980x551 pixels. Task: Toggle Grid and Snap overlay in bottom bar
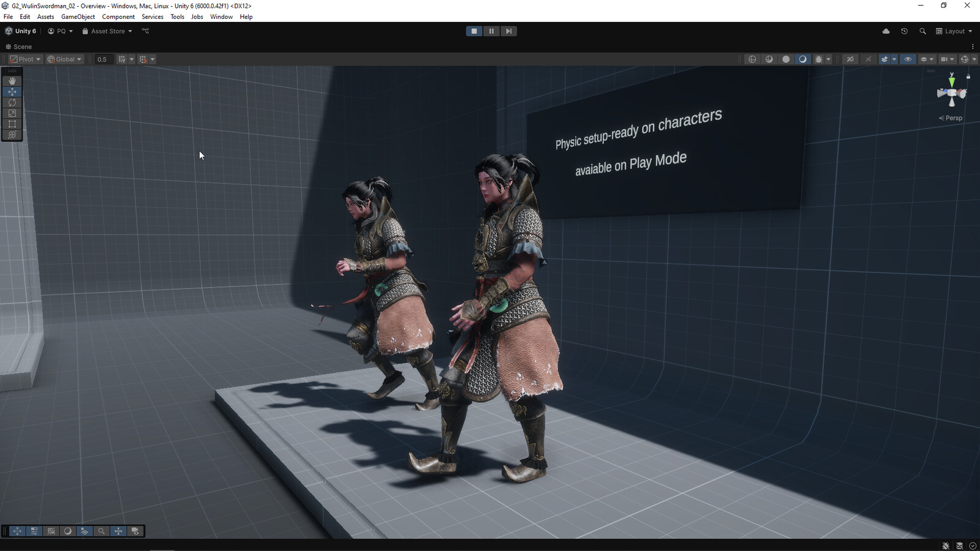coord(51,531)
